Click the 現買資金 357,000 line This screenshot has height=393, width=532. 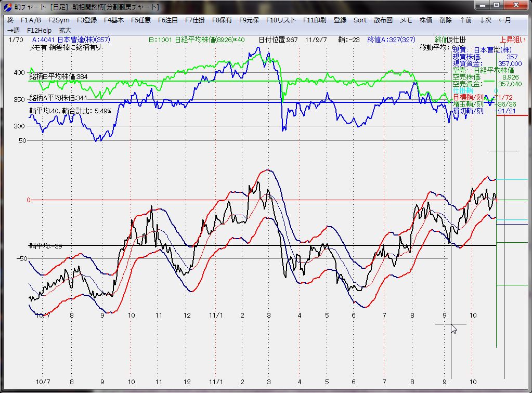487,64
